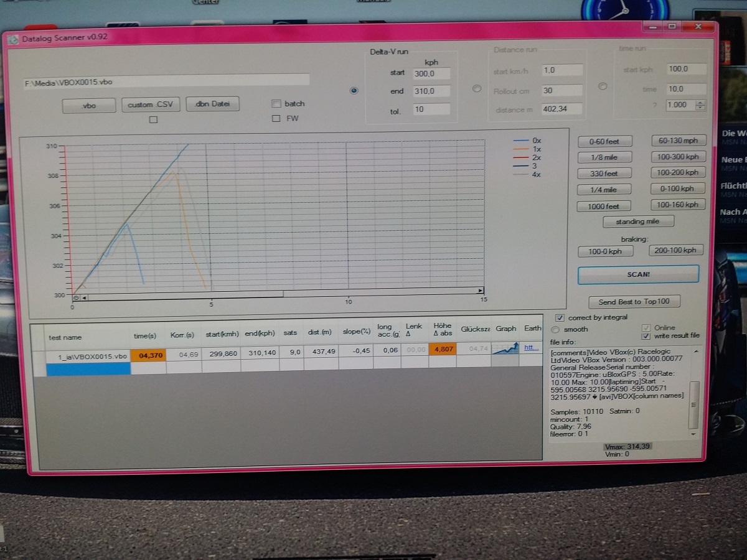Viewport: 747px width, 560px height.
Task: Toggle the FW checkbox
Action: [x=276, y=118]
